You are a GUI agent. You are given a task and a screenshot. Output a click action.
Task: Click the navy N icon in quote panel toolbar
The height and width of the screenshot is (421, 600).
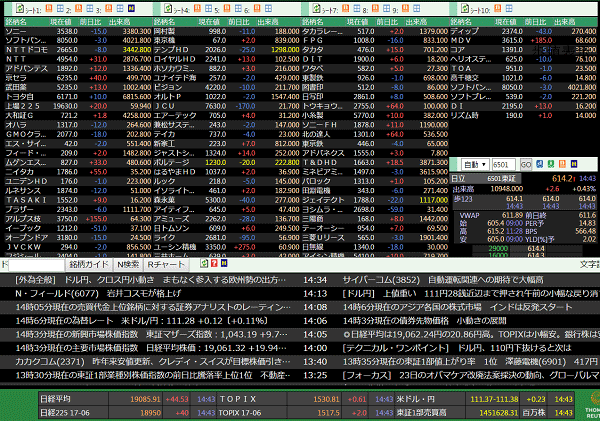pos(574,164)
